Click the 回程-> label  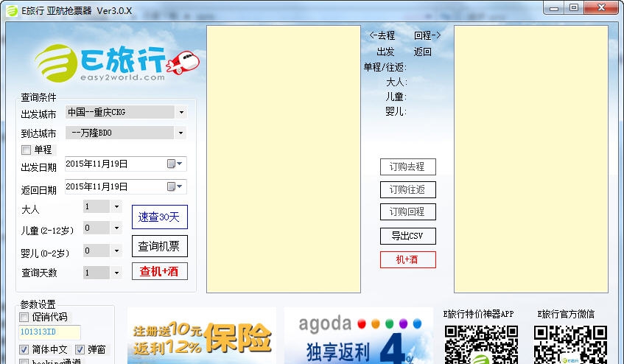427,35
